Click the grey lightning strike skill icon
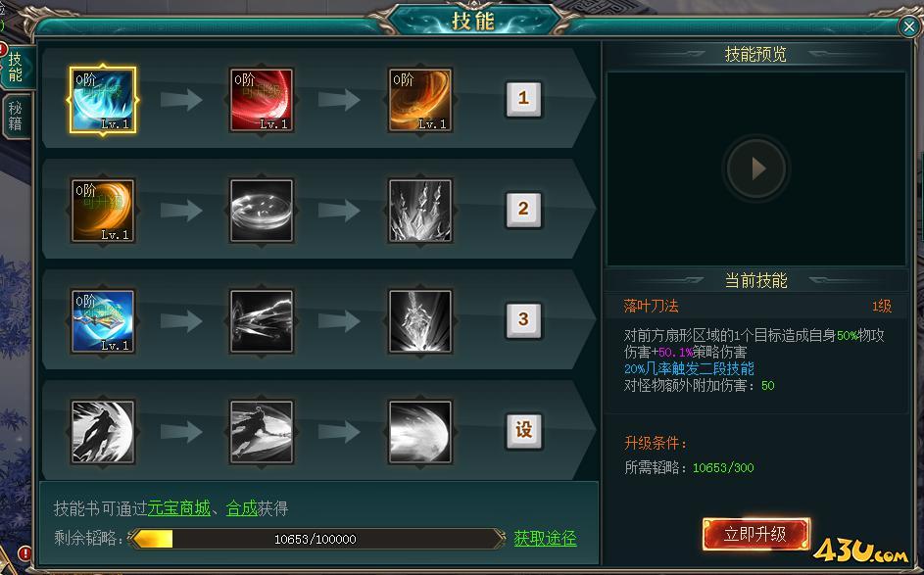This screenshot has width=924, height=575. pyautogui.click(x=262, y=321)
